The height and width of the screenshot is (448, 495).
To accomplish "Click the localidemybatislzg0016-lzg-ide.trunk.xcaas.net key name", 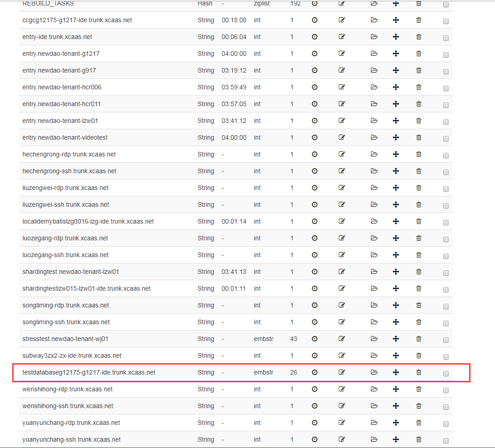I will (88, 221).
